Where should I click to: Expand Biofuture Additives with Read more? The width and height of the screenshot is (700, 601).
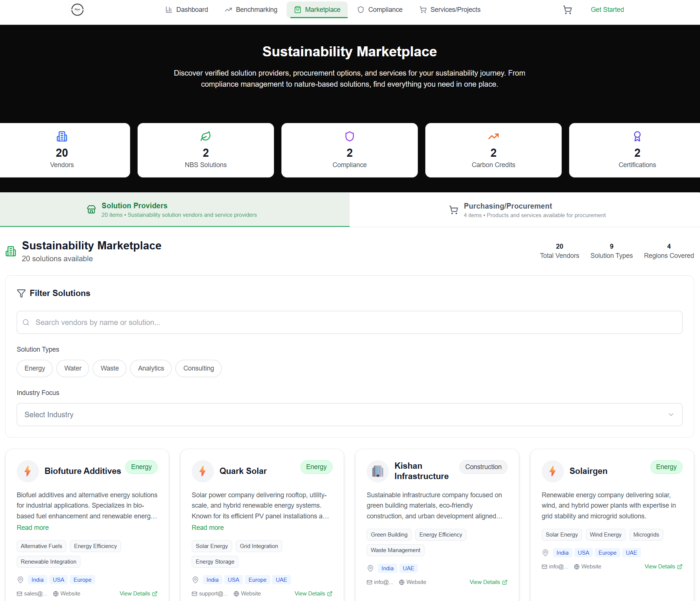(33, 527)
